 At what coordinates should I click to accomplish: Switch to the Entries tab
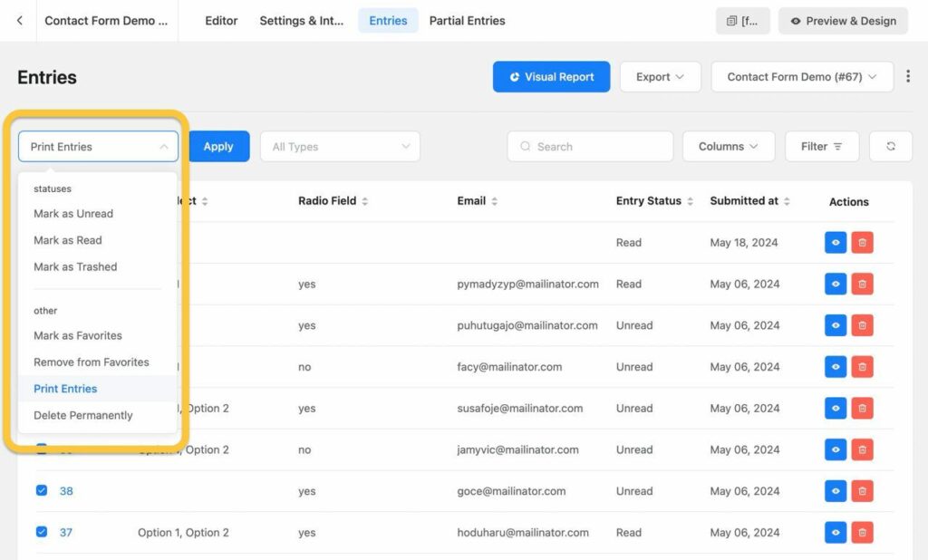(x=388, y=21)
